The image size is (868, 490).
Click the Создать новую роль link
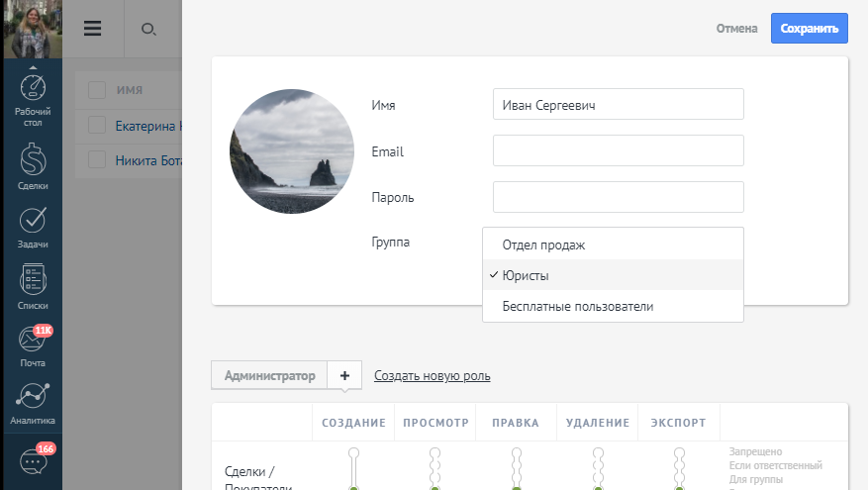[432, 376]
